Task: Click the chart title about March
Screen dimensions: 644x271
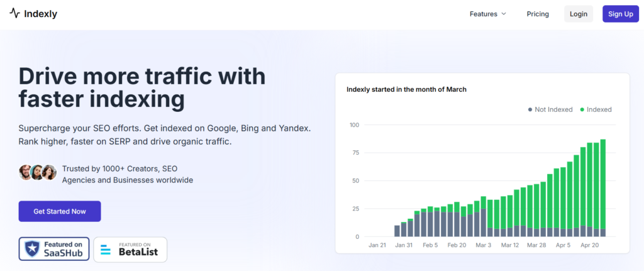Action: click(x=406, y=89)
